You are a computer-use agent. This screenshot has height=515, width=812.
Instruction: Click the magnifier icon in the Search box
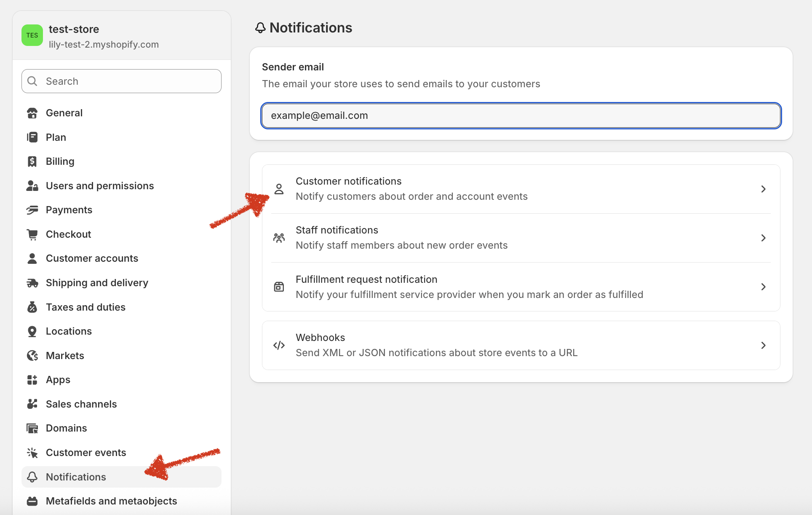pyautogui.click(x=32, y=81)
